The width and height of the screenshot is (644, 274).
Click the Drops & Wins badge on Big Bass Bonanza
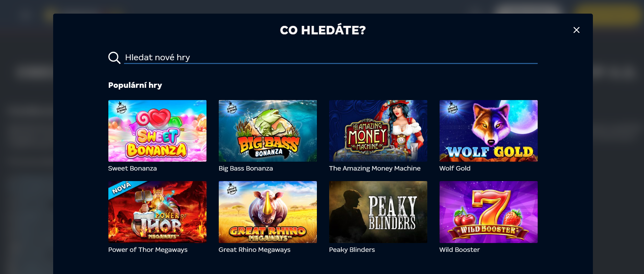point(232,108)
